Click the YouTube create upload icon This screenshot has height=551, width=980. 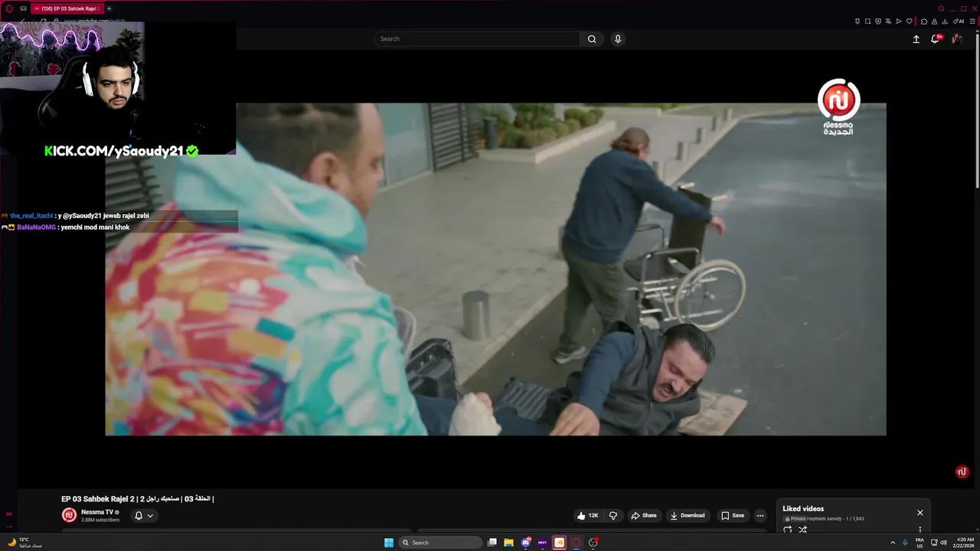(x=916, y=39)
